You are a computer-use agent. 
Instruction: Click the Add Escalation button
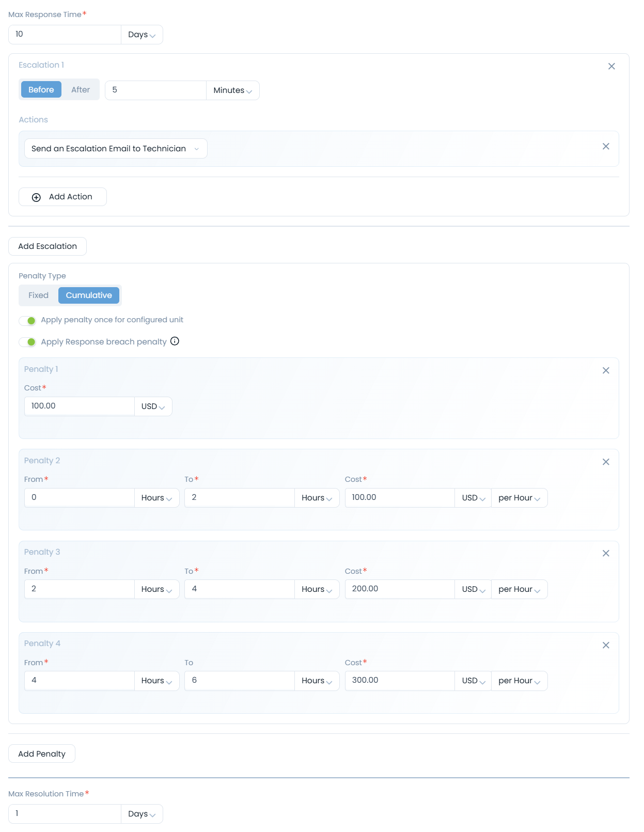(x=48, y=246)
